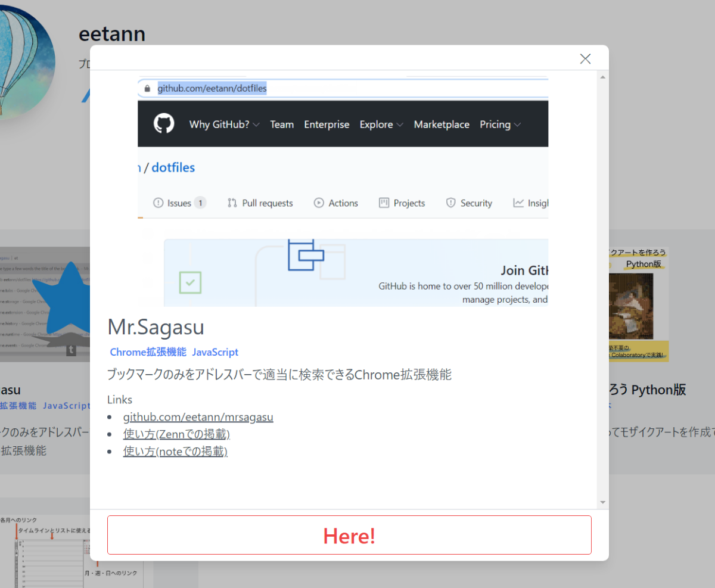Viewport: 715px width, 588px height.
Task: Click the red Here! button
Action: point(349,535)
